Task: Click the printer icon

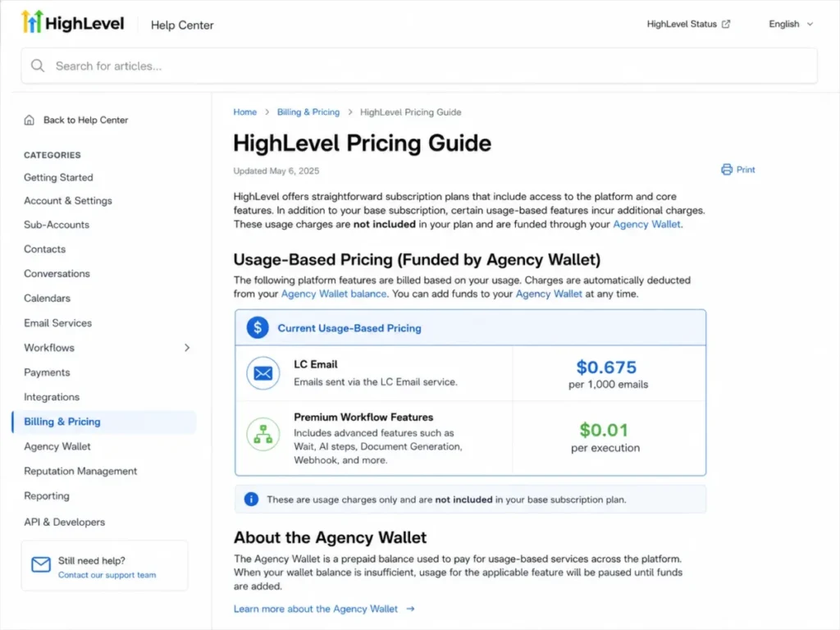Action: 727,170
